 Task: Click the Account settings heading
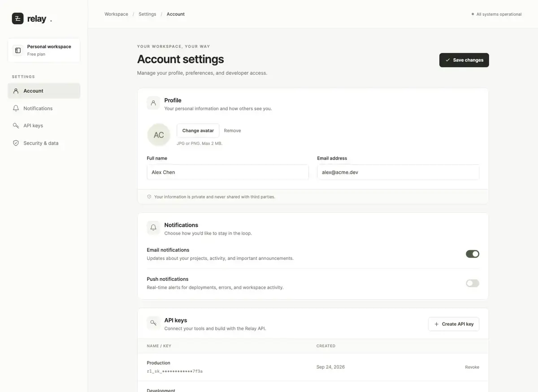(181, 59)
